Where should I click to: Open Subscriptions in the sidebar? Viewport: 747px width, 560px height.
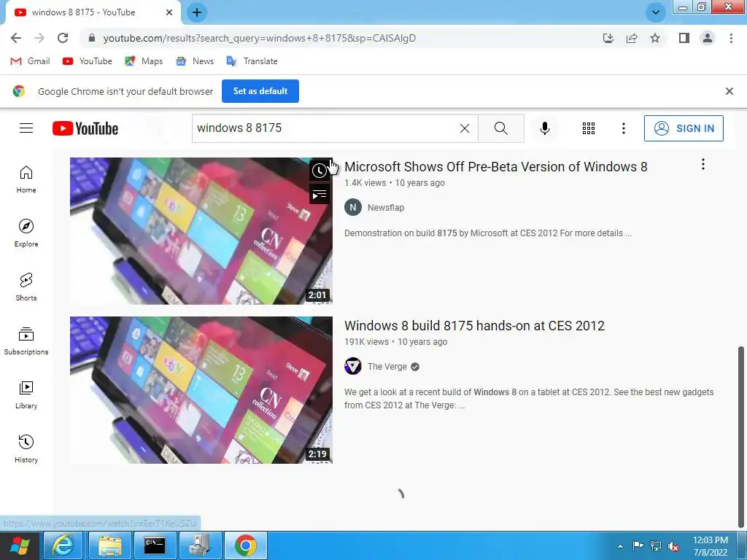pyautogui.click(x=26, y=341)
